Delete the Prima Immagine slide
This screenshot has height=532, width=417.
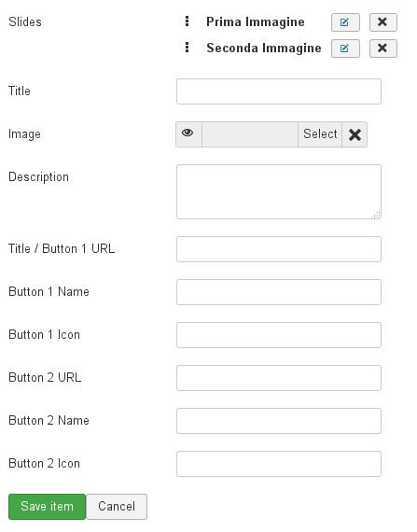pos(382,22)
